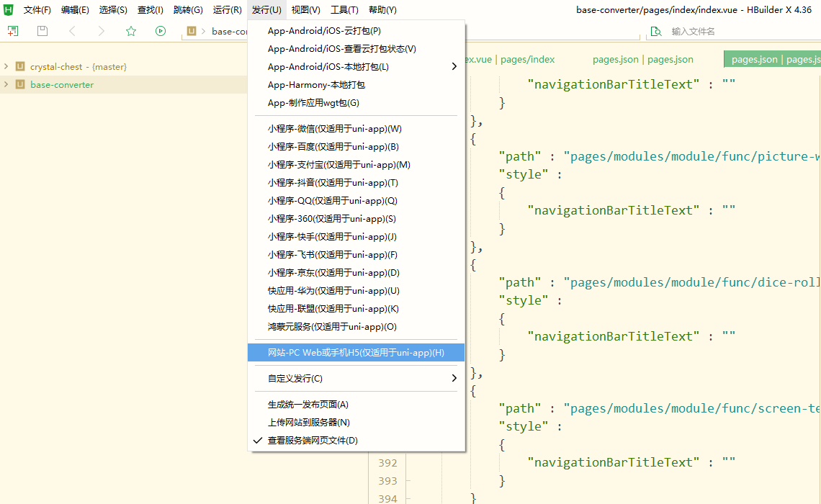The height and width of the screenshot is (504, 821).
Task: Click the base-converter project folder icon
Action: [20, 84]
